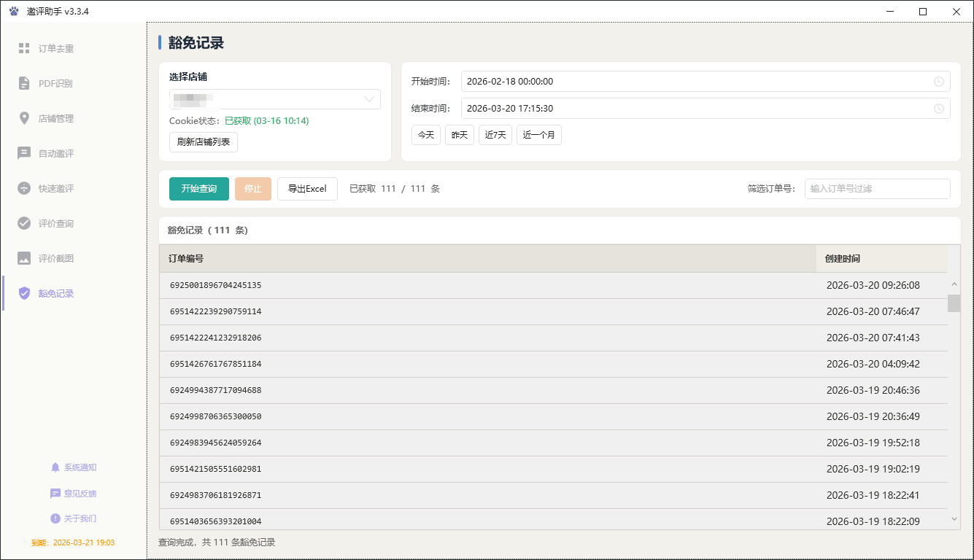Select order number 6951403656393201004
Viewport: 974px width, 560px height.
216,522
